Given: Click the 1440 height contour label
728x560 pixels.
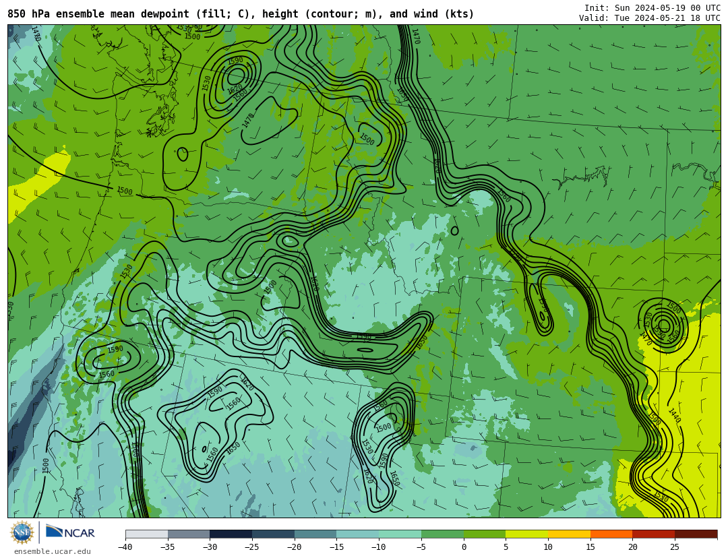Looking at the screenshot, I should [x=675, y=416].
